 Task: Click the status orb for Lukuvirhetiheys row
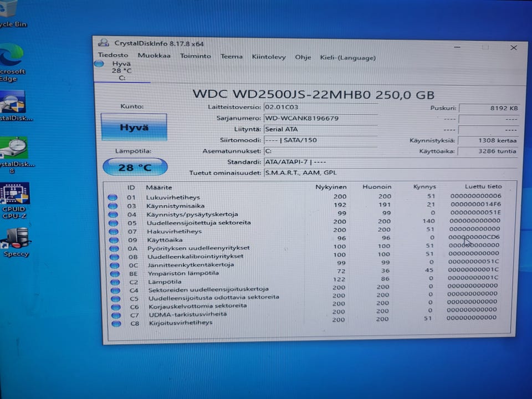click(112, 197)
